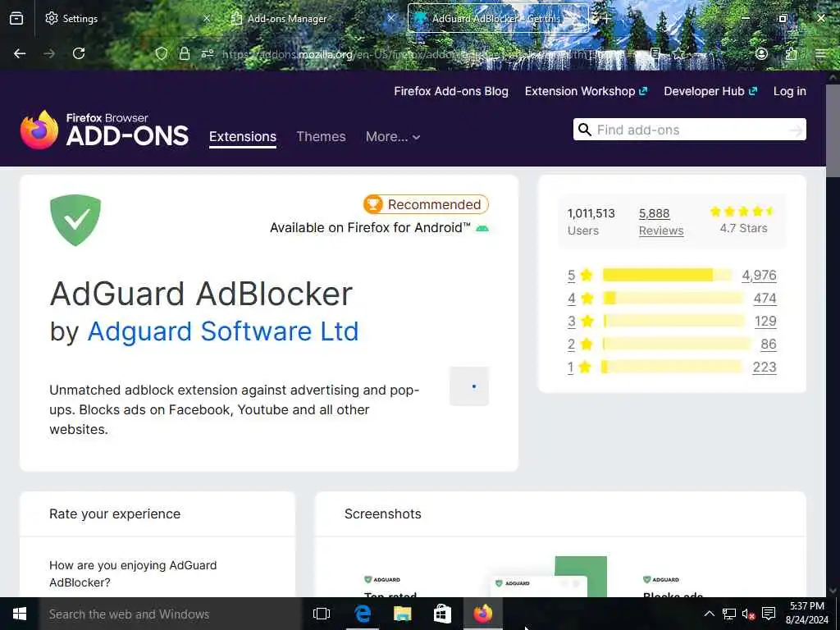Viewport: 840px width, 630px height.
Task: Click the five-star rating bar
Action: pyautogui.click(x=667, y=275)
